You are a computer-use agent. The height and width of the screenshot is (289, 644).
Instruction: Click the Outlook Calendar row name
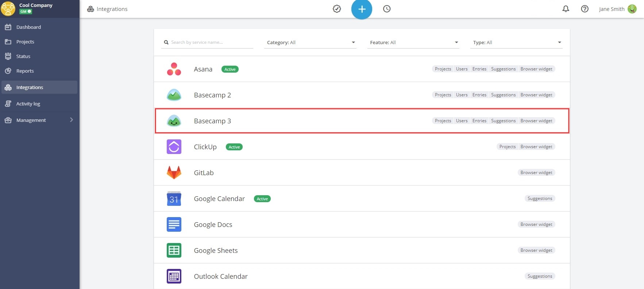click(221, 276)
